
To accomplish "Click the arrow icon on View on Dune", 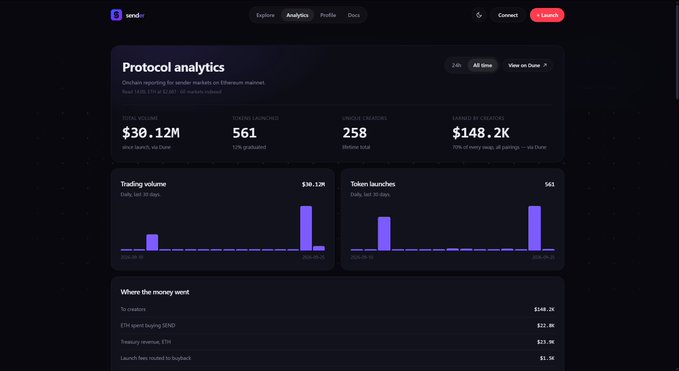I will 545,65.
